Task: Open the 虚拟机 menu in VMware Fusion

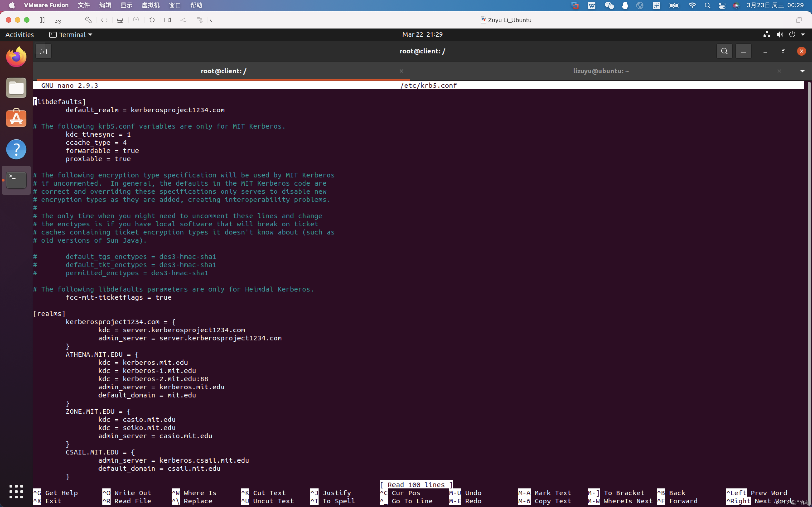Action: click(150, 5)
